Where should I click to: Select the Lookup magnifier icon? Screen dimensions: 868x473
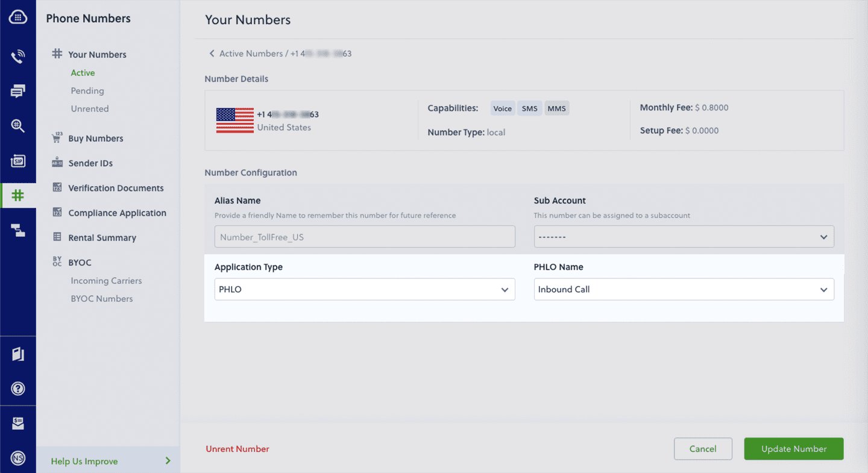click(x=17, y=126)
